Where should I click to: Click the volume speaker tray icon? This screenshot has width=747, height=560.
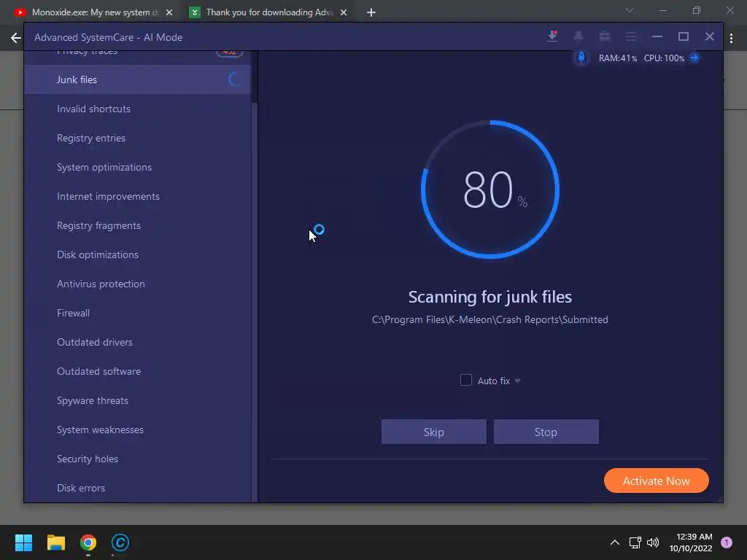coord(653,542)
